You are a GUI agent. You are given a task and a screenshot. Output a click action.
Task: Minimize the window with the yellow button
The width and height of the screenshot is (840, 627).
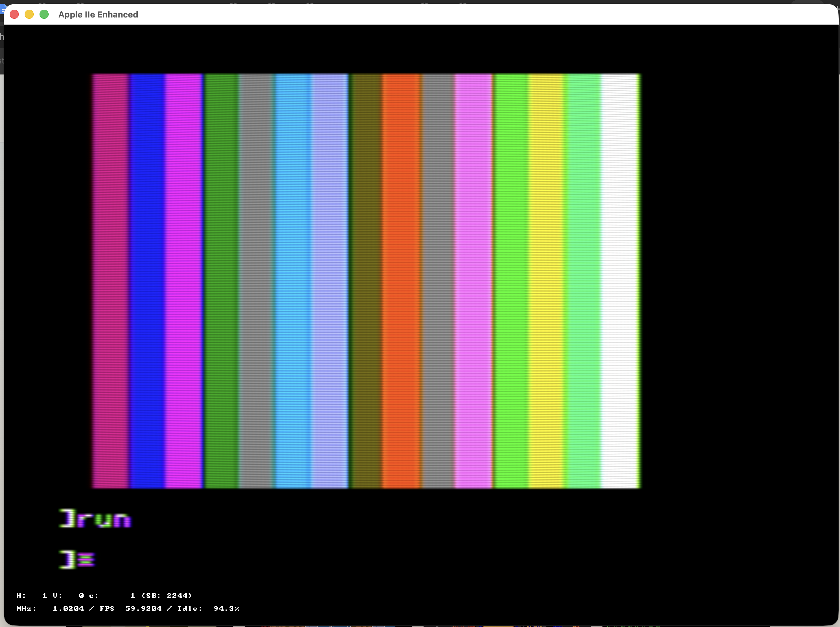click(29, 15)
